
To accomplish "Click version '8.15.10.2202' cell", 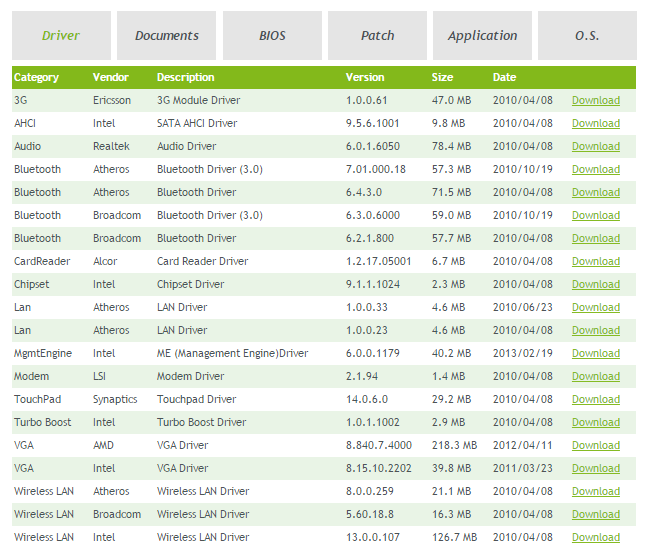I will [x=378, y=468].
